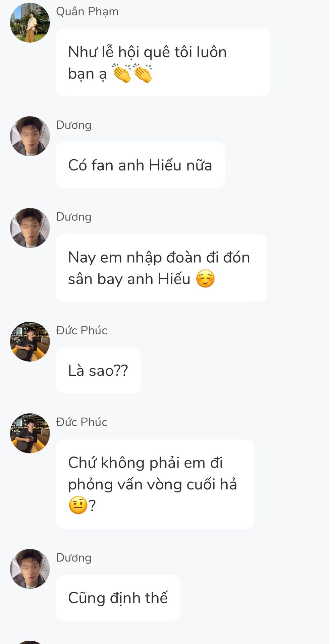Click the name Dương above "Cũng định thế"
The height and width of the screenshot is (644, 329).
click(x=74, y=557)
